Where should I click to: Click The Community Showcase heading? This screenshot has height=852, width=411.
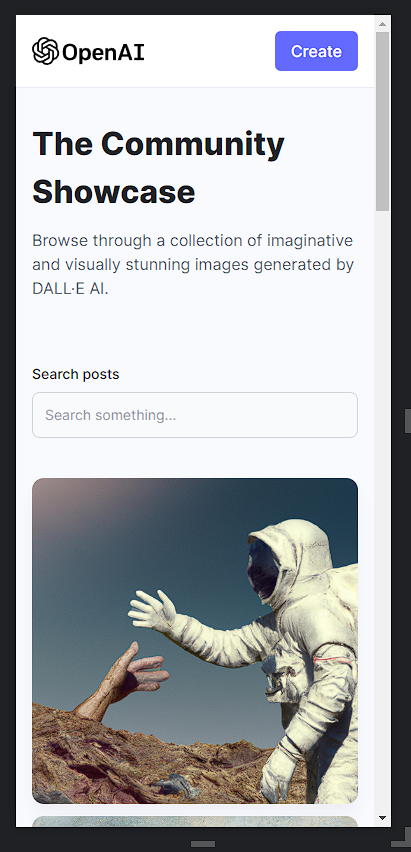click(x=158, y=167)
